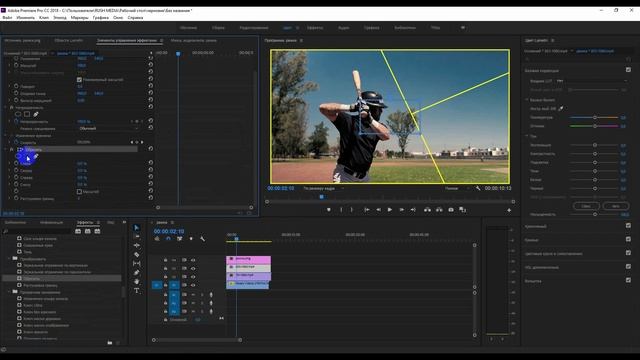This screenshot has width=640, height=360.
Task: Toggle Curves section checkbox in Lumetri
Action: 628,239
